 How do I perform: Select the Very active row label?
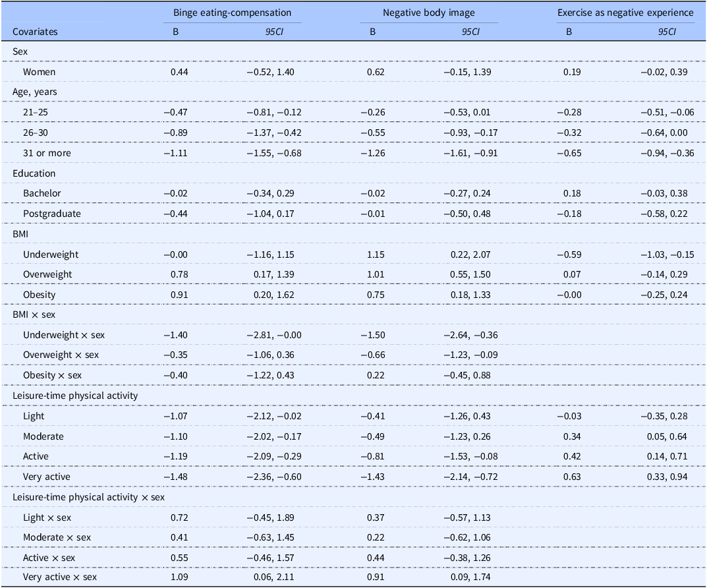coord(46,477)
